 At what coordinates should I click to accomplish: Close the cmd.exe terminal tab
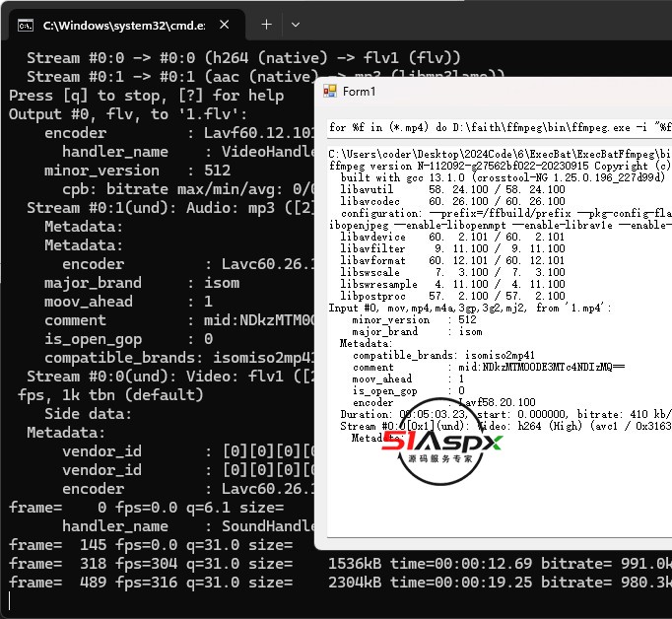click(x=224, y=25)
